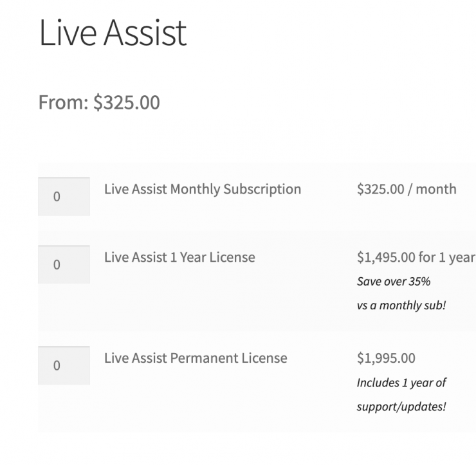The image size is (476, 465).
Task: Click the Monthly Subscription quantity field
Action: 64,197
